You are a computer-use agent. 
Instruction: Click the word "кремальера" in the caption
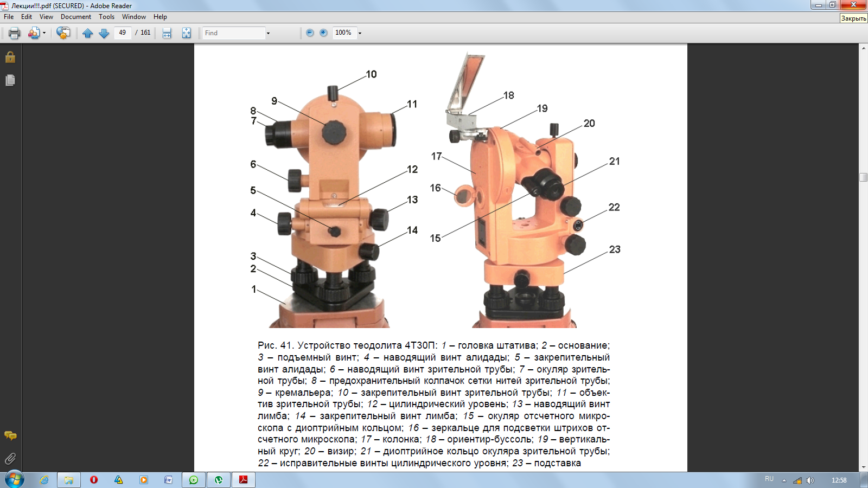[302, 393]
